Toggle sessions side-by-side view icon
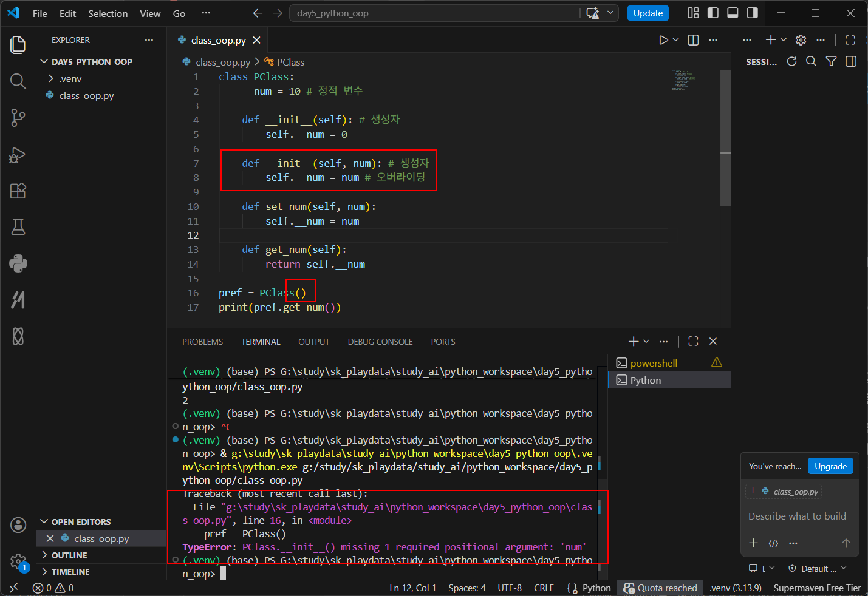868x596 pixels. pos(851,61)
